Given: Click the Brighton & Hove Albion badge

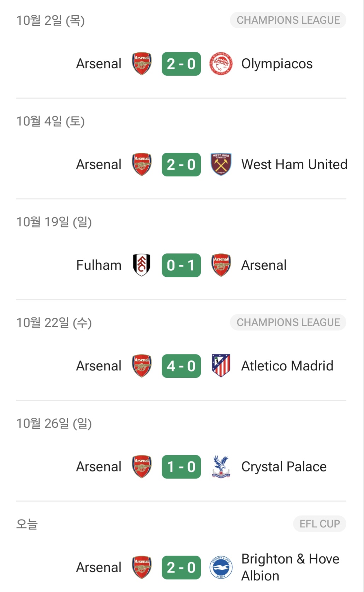Looking at the screenshot, I should point(221,567).
